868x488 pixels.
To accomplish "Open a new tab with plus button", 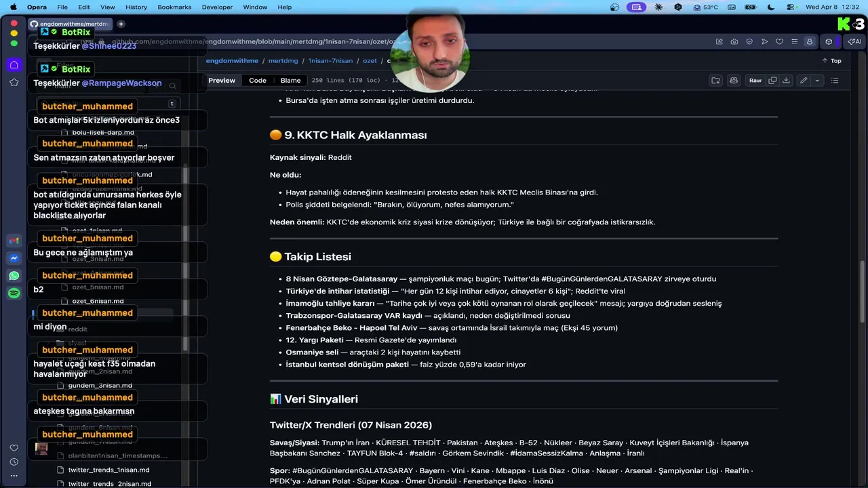I will 121,24.
